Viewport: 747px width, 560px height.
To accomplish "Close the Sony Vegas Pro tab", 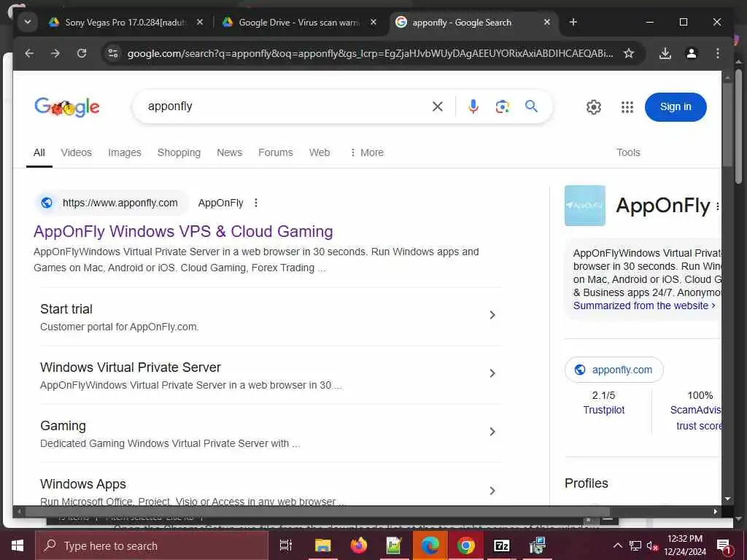I will (200, 23).
